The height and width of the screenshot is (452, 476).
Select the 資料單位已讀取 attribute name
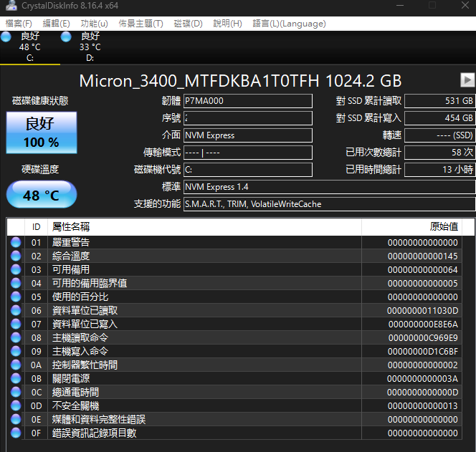click(85, 310)
